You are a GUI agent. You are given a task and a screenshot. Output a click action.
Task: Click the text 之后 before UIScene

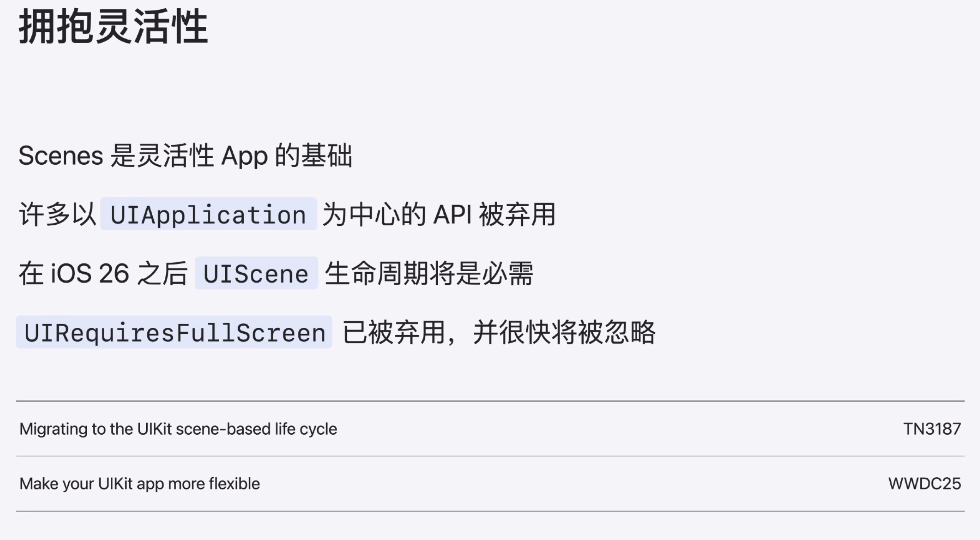click(x=162, y=273)
